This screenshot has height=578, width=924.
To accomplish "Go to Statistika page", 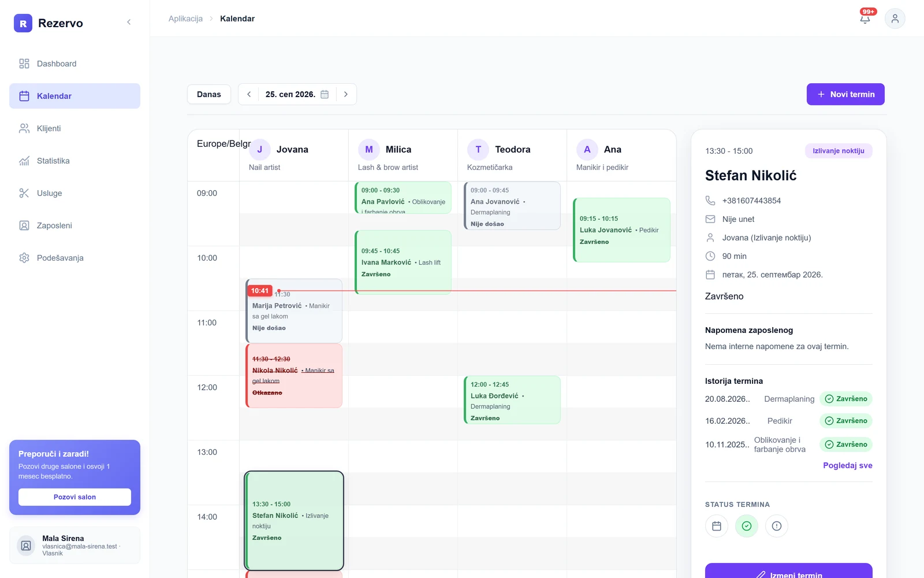I will click(x=74, y=161).
